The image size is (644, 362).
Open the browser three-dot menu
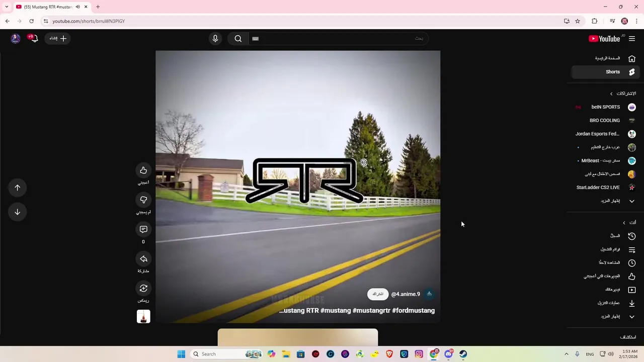636,21
